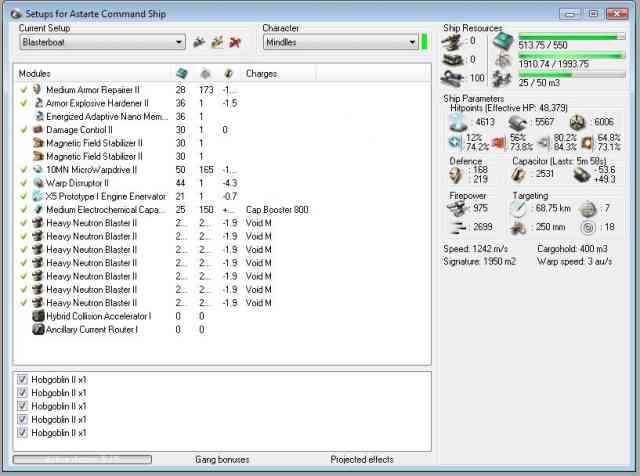
Task: Click the scan resolution icon beside 250 mm
Action: 518,227
